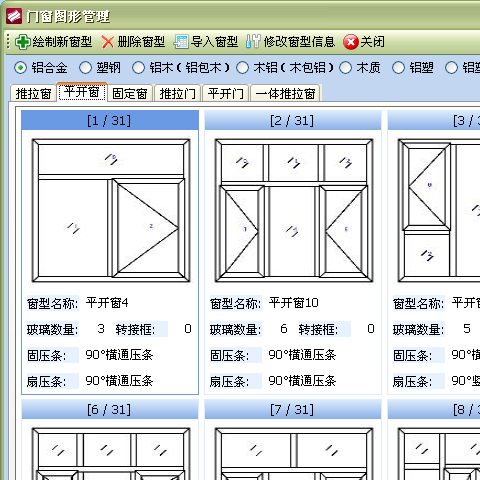Click glass count value 5 in card 3
The width and height of the screenshot is (480, 480).
click(467, 329)
